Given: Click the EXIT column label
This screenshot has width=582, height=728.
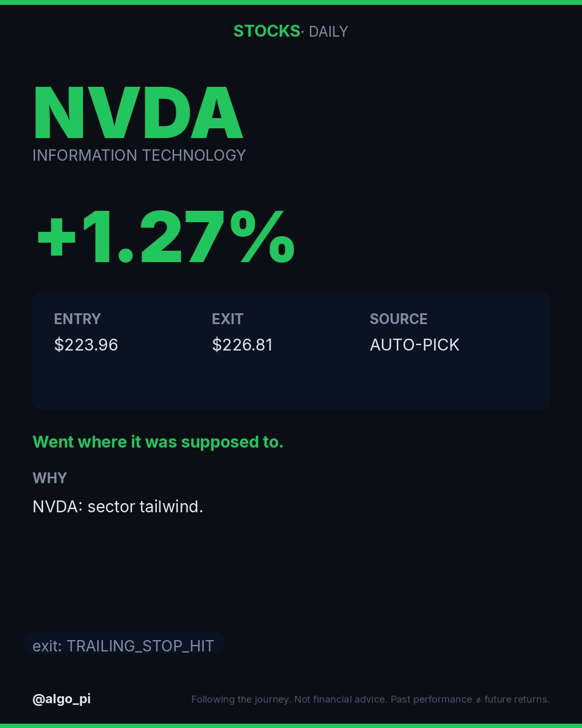Looking at the screenshot, I should [x=227, y=319].
